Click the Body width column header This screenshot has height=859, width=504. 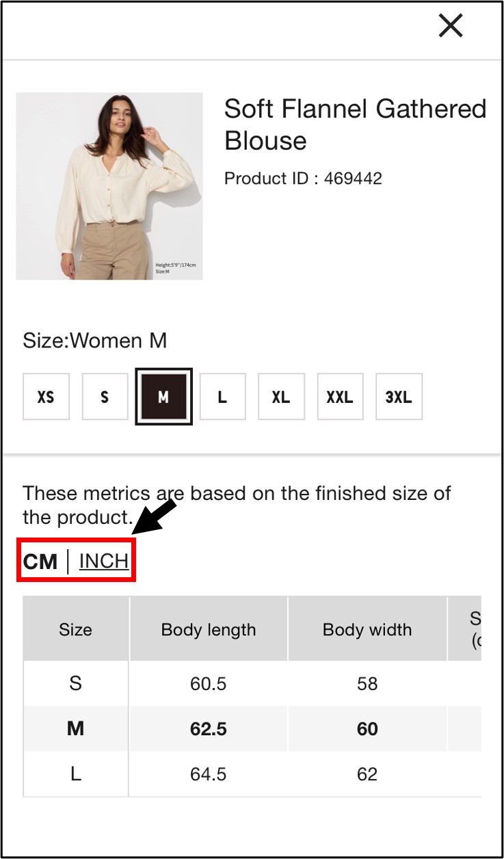[x=367, y=629]
